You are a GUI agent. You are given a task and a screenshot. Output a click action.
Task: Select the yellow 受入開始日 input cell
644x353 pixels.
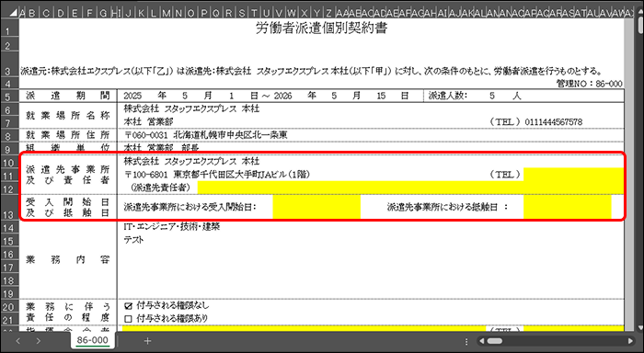coord(316,207)
